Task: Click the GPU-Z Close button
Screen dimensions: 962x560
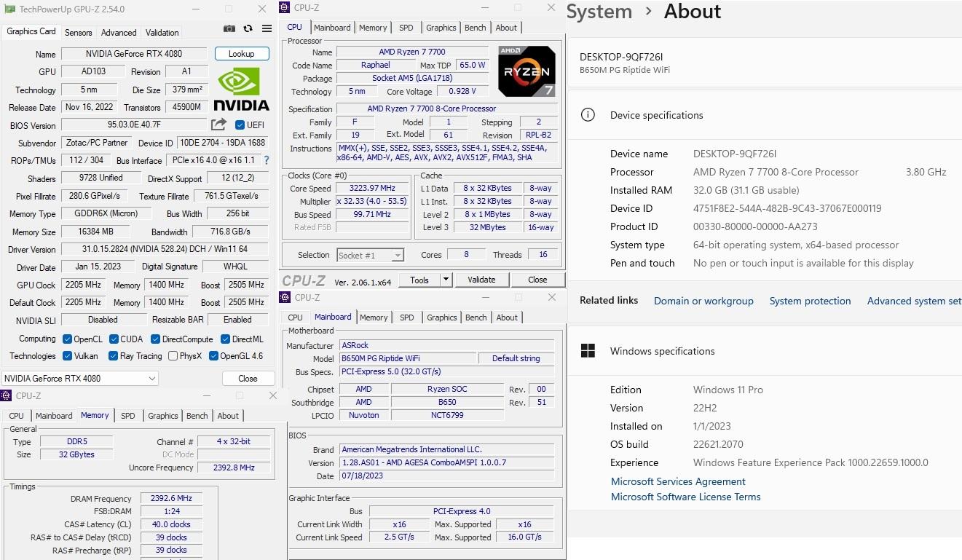Action: (248, 379)
